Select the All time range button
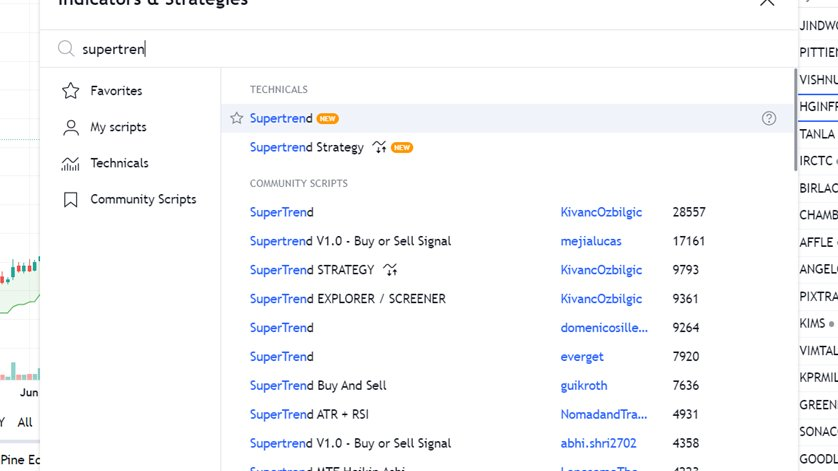Viewport: 838px width, 471px height. point(25,422)
